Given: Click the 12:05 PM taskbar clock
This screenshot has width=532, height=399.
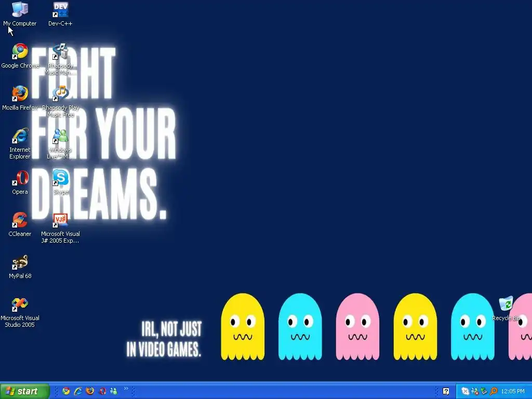Looking at the screenshot, I should coord(513,392).
